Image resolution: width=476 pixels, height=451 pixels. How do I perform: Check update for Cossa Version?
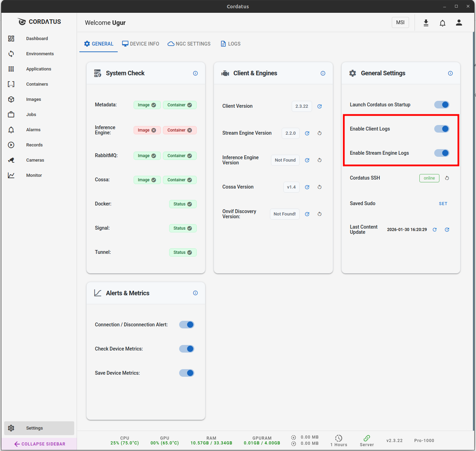307,187
